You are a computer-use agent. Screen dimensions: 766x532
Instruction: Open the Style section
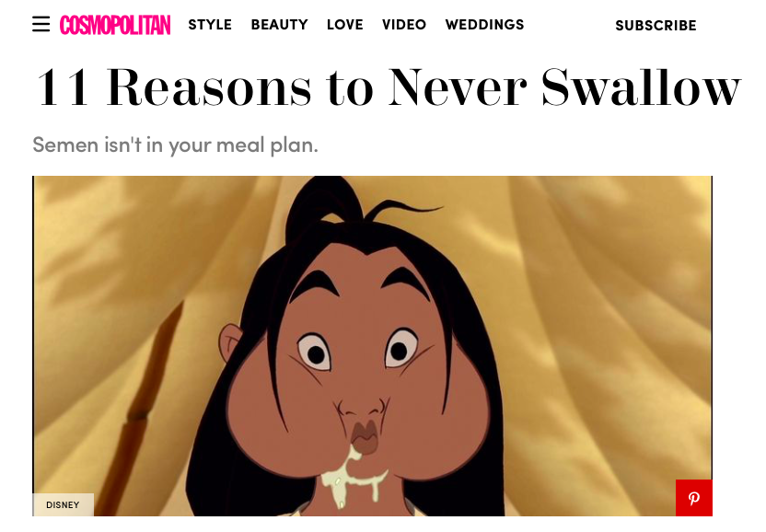(210, 25)
